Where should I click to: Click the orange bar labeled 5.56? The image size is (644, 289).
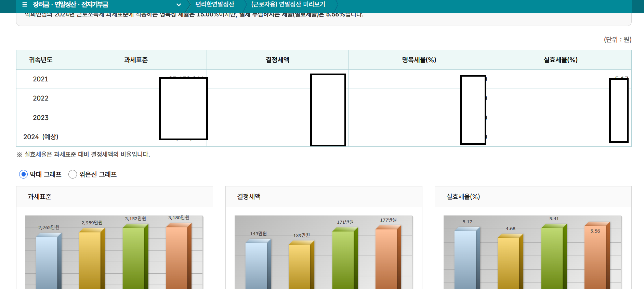coord(597,256)
